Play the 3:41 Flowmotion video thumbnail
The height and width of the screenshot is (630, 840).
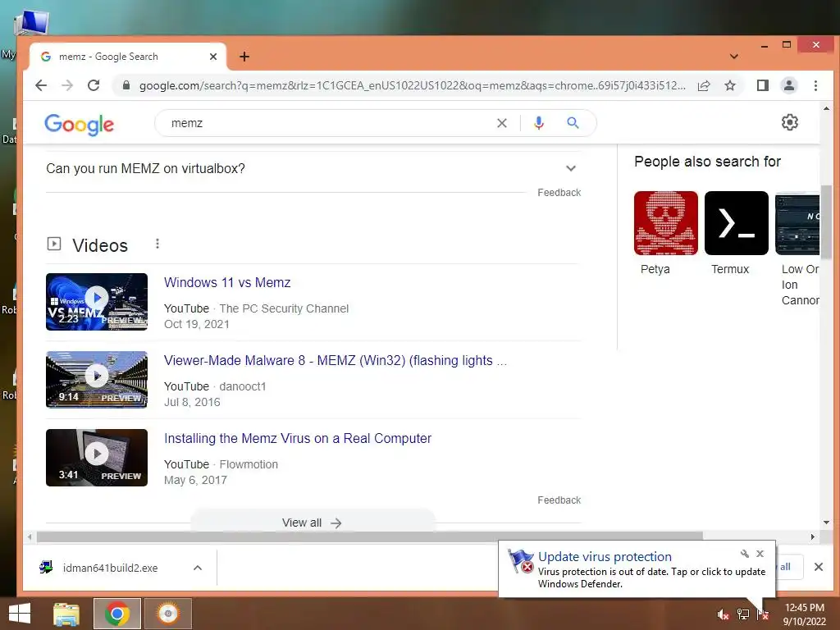tap(97, 458)
